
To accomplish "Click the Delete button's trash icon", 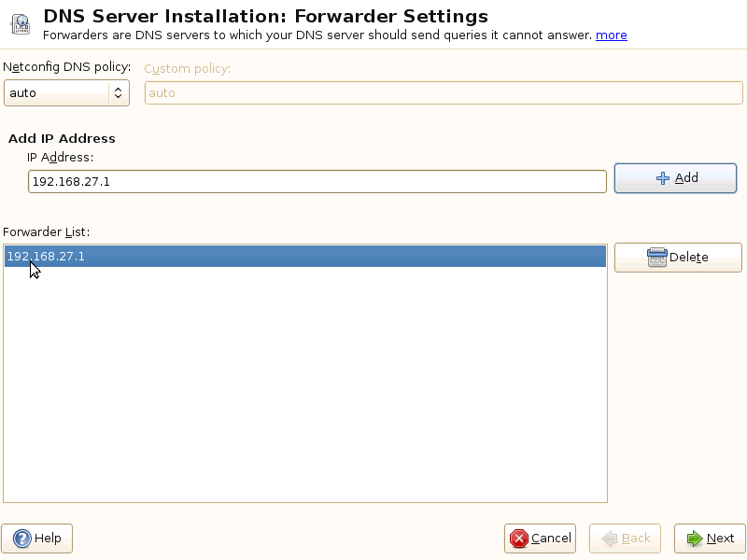I will click(656, 258).
